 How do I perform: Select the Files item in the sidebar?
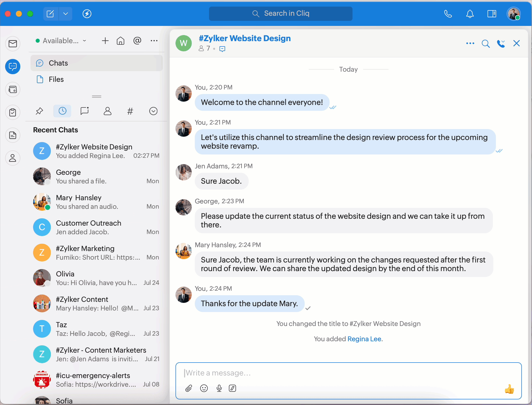56,79
